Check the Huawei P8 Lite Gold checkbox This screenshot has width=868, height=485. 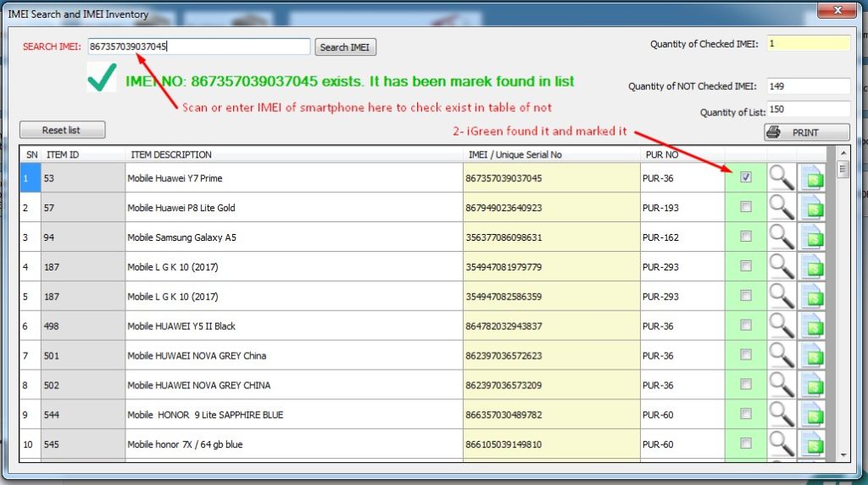(x=746, y=207)
